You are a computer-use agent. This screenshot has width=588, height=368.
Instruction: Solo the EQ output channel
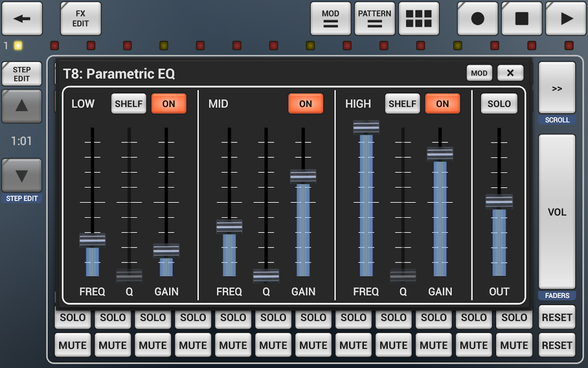click(499, 103)
